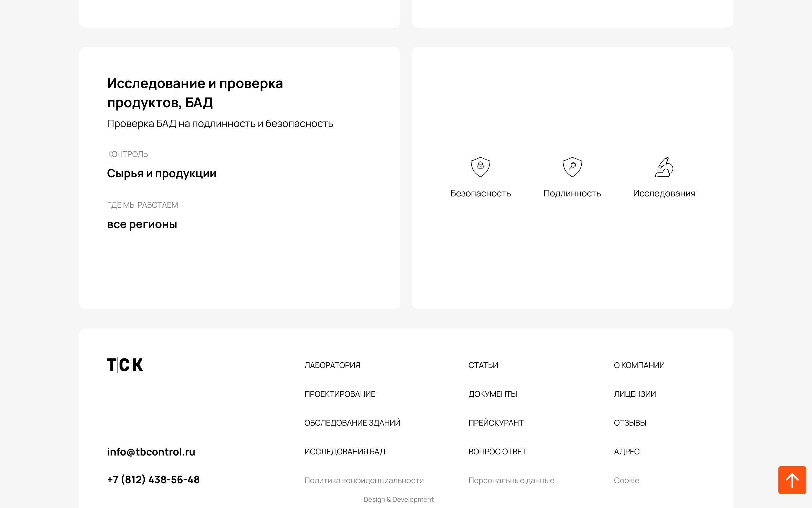Open Политика конфиденциальности link
Screen dimensions: 812x508
(364, 480)
